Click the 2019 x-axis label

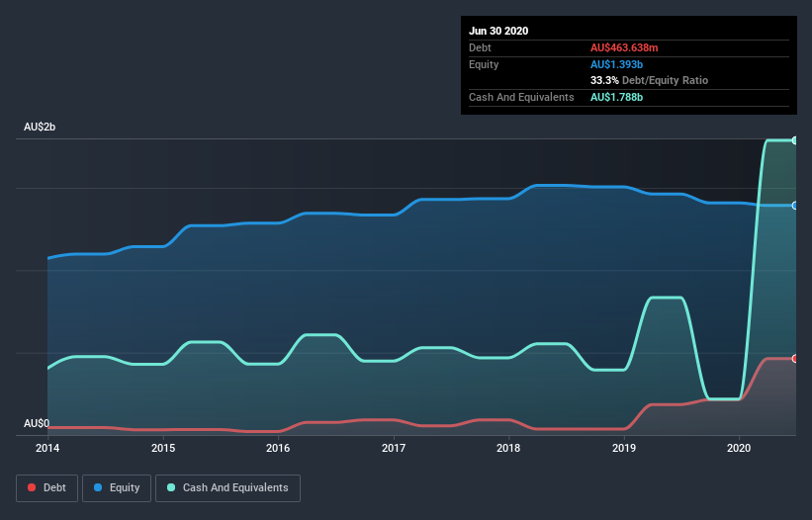coord(624,448)
